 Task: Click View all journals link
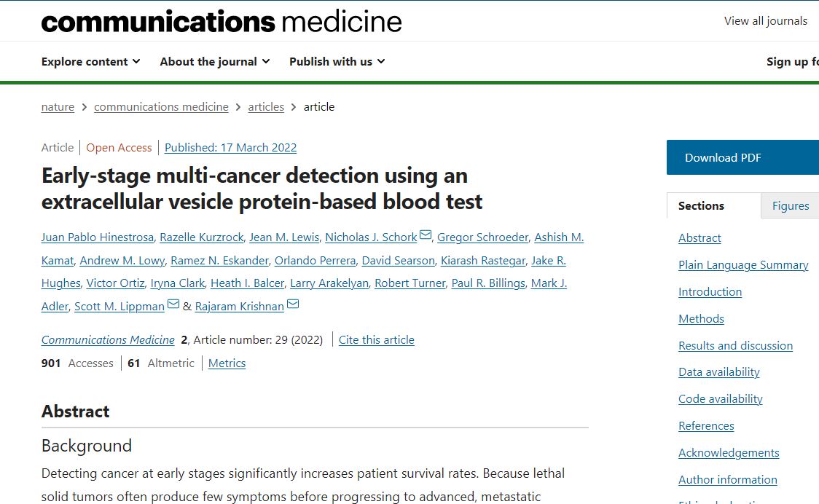766,21
